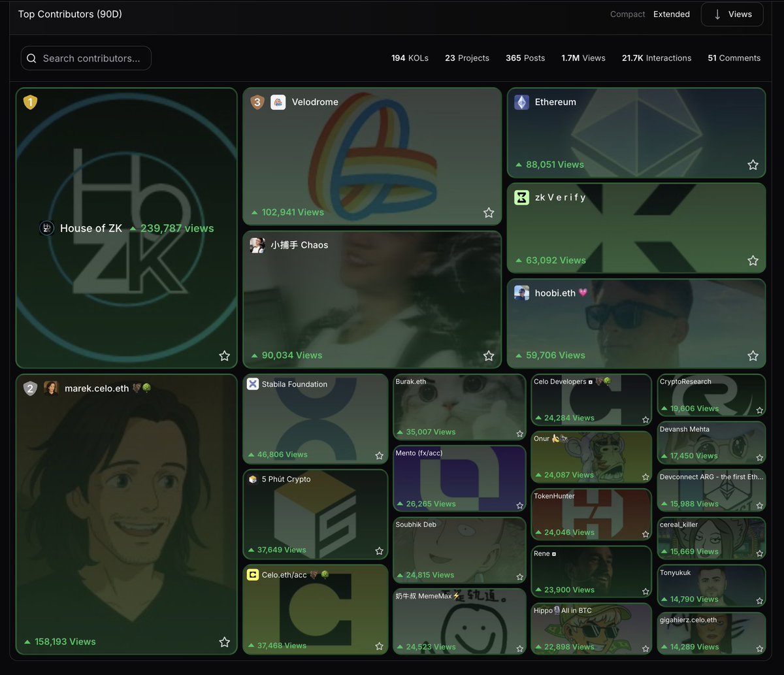The width and height of the screenshot is (784, 675).
Task: Star the Tonyukuk card
Action: tap(759, 601)
